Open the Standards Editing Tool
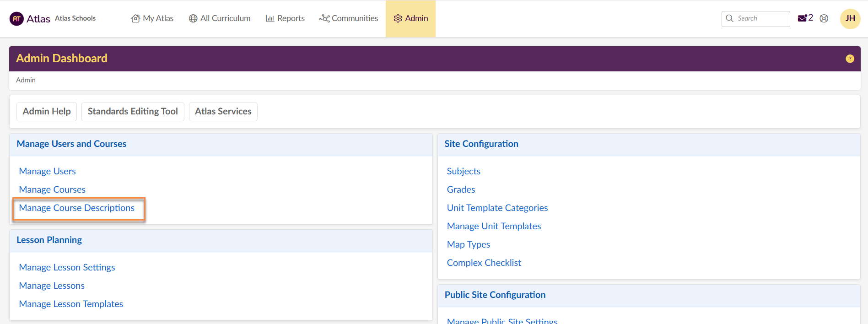The width and height of the screenshot is (868, 324). click(133, 112)
